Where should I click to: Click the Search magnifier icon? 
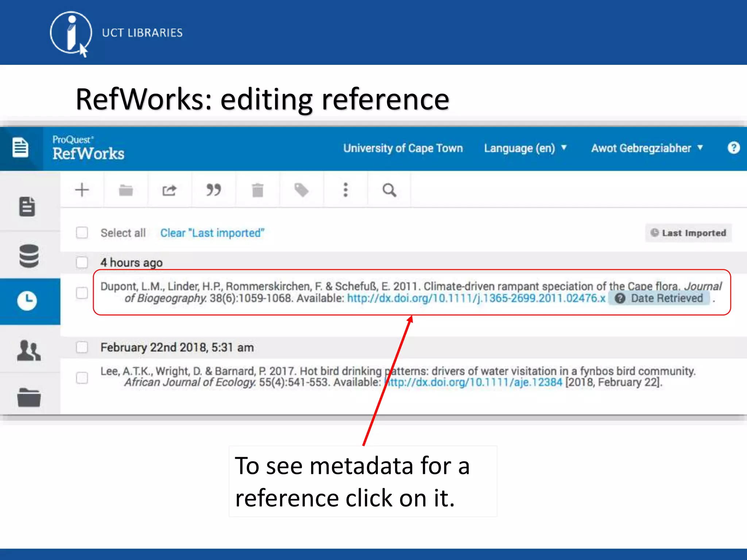coord(389,190)
